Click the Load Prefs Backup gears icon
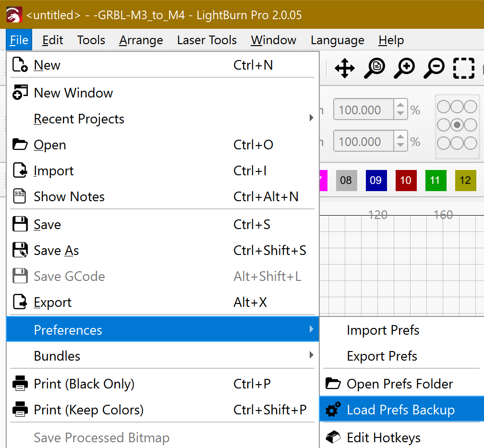484x448 pixels. coord(332,410)
